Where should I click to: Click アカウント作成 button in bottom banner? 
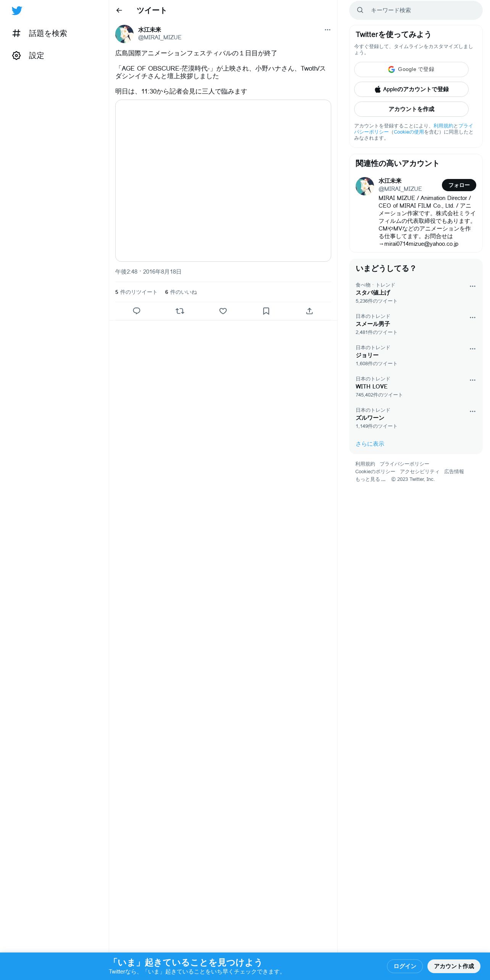[x=454, y=966]
